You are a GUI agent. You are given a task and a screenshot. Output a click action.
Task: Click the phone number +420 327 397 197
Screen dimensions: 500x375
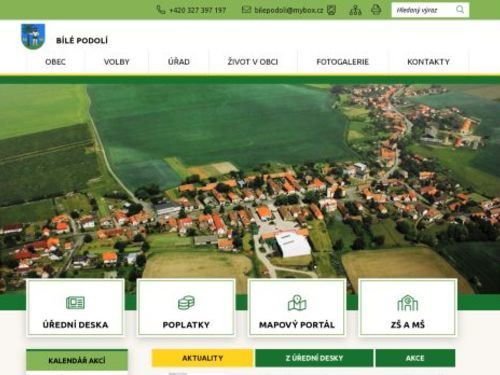coord(198,10)
